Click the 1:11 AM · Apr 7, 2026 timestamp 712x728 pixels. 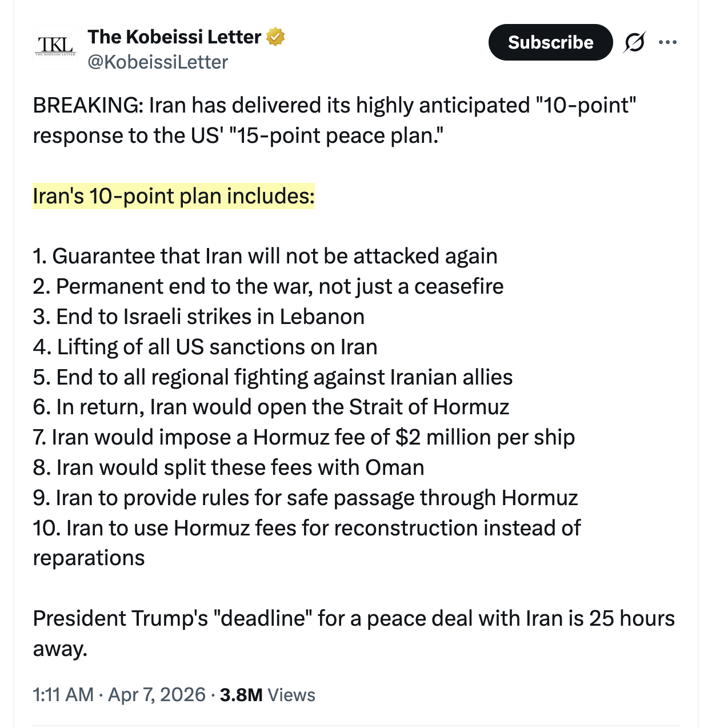click(x=119, y=695)
